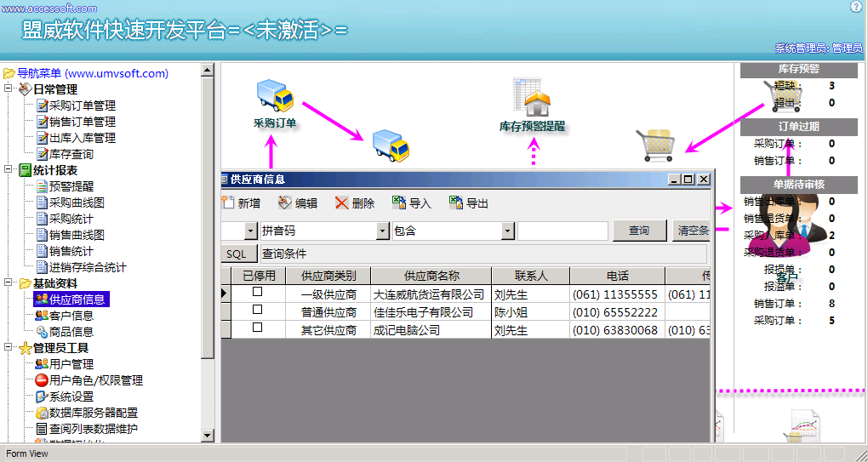Image resolution: width=868 pixels, height=462 pixels.
Task: Click phone cell (010) 65552222
Action: click(x=617, y=312)
